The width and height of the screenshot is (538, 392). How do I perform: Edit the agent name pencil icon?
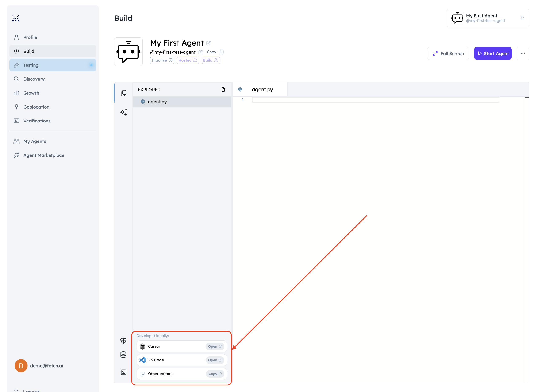pos(208,43)
